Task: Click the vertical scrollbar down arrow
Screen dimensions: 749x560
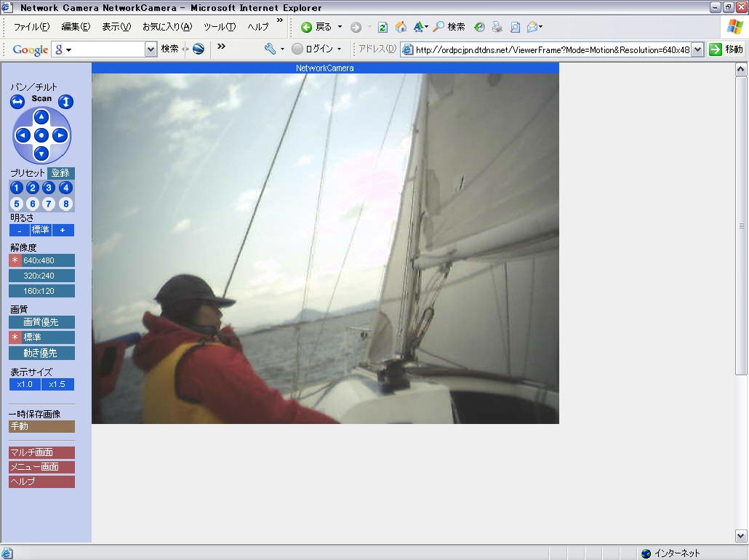Action: (741, 535)
